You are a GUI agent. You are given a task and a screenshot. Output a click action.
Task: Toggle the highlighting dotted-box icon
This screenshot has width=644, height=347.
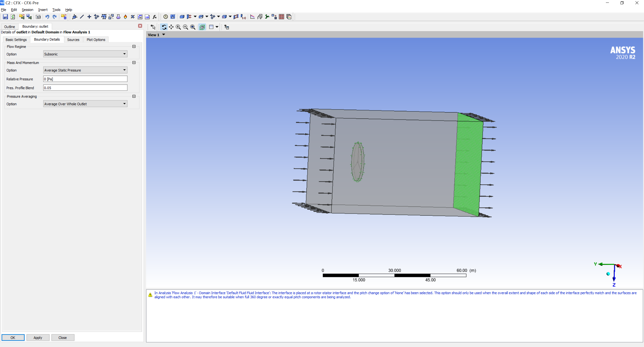click(x=202, y=27)
